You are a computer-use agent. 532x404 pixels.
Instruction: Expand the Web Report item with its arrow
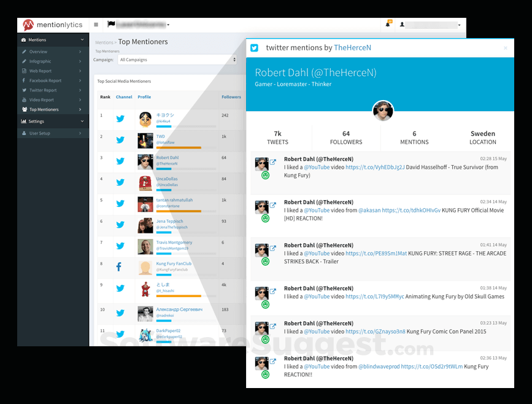pos(80,71)
